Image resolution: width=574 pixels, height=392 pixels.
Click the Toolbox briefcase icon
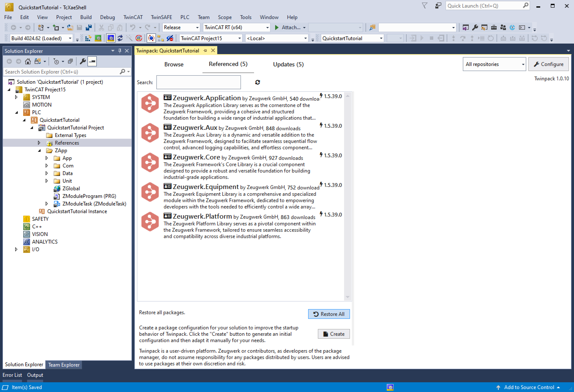(494, 27)
